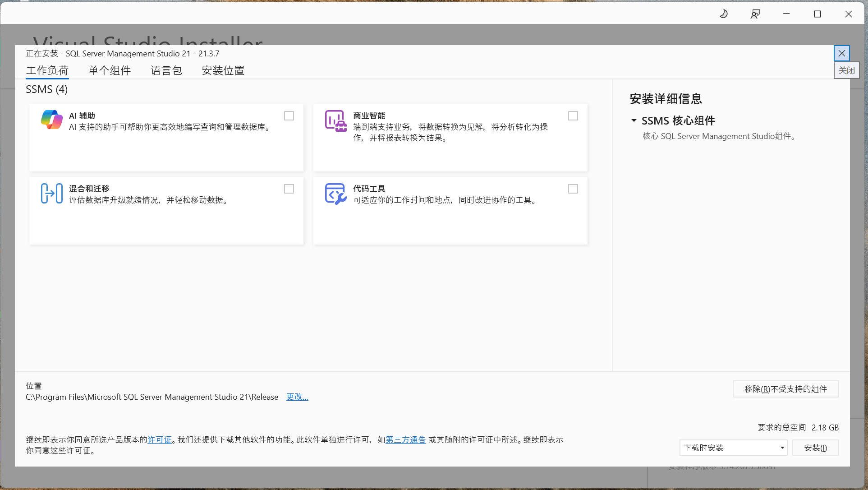The image size is (868, 490).
Task: Click the AI 辅助 Copilot icon
Action: (x=52, y=120)
